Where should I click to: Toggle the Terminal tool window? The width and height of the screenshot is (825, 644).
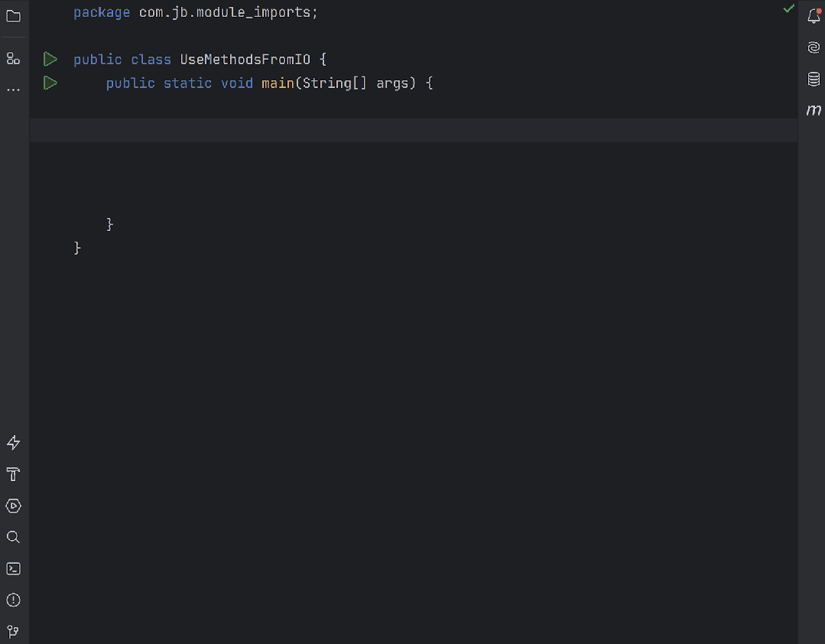click(13, 568)
